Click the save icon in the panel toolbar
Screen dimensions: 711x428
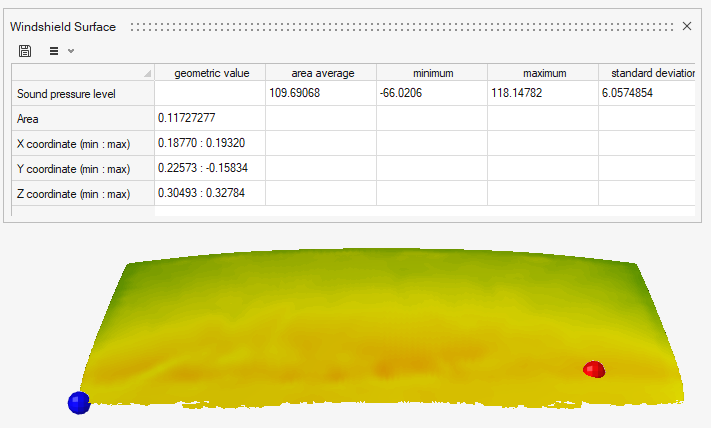click(x=25, y=50)
